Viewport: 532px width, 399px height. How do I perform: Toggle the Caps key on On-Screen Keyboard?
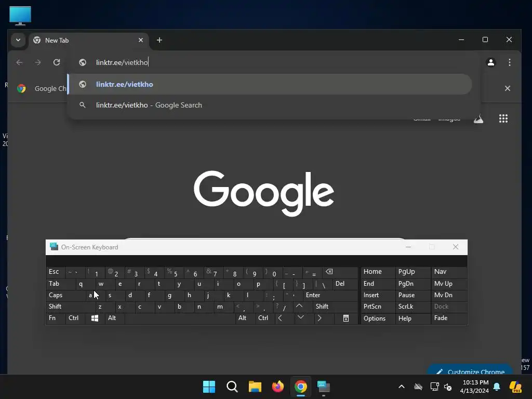click(66, 295)
